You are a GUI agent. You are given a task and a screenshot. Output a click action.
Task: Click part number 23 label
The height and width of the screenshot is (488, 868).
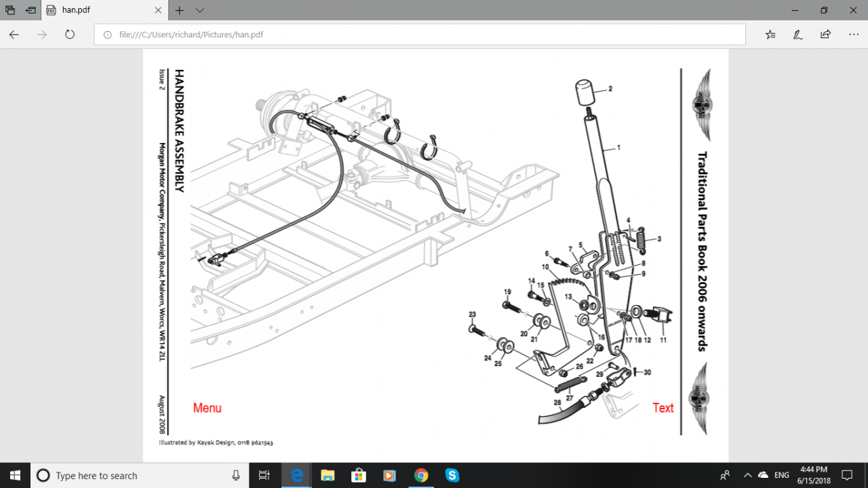tap(472, 314)
